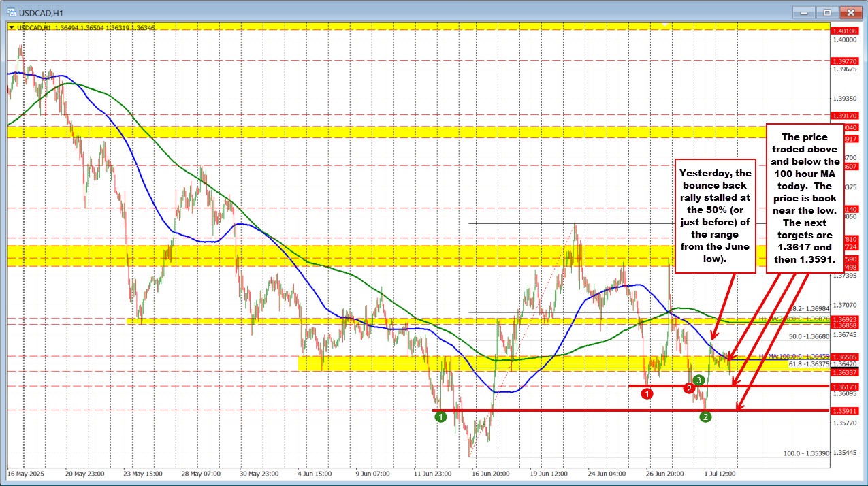This screenshot has width=868, height=486.
Task: Select the USDCAD,H1 title bar label
Action: click(x=41, y=12)
